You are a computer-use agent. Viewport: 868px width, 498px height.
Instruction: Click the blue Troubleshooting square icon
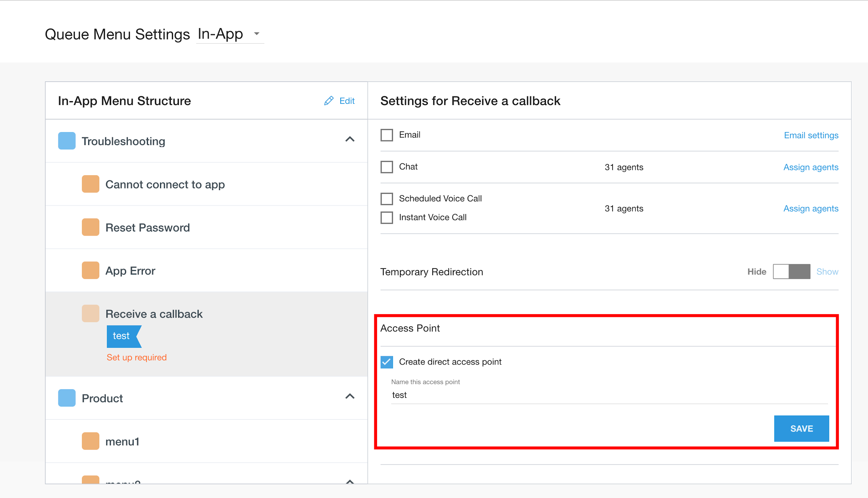pyautogui.click(x=67, y=141)
